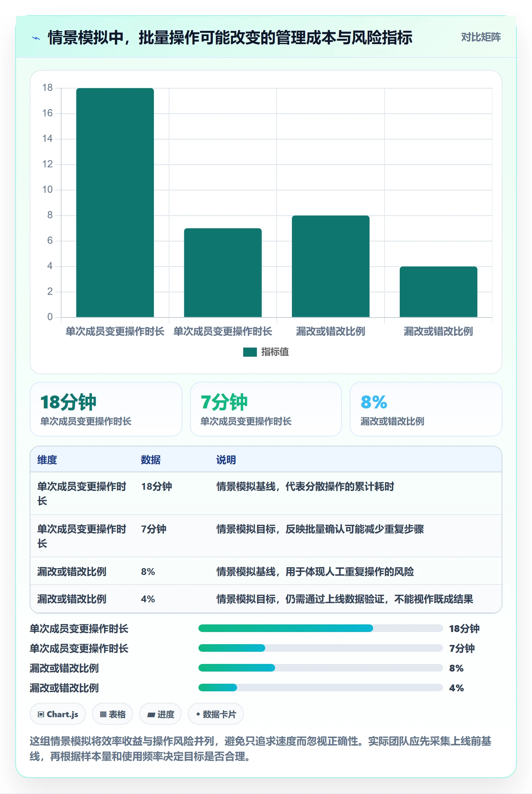The image size is (532, 794).
Task: Select the 8% cell in the table
Action: point(148,572)
